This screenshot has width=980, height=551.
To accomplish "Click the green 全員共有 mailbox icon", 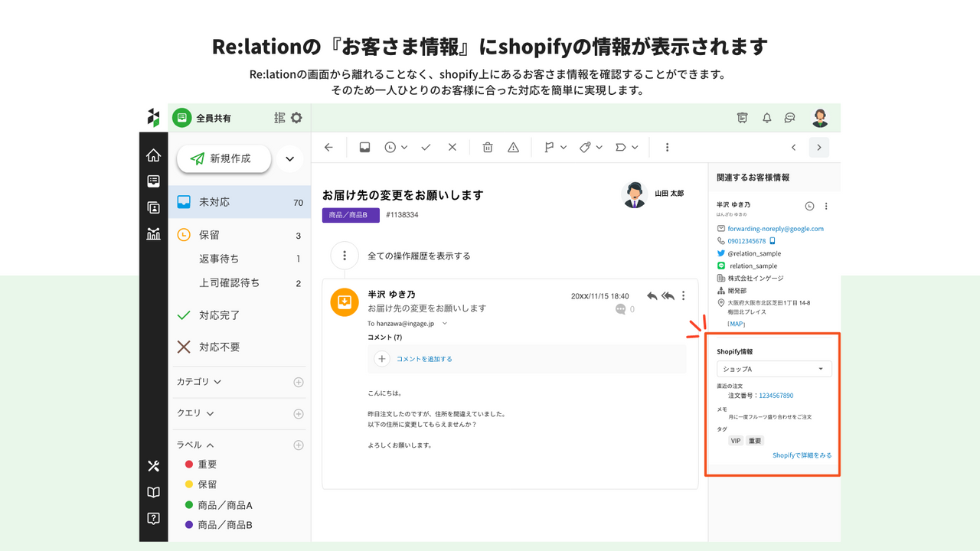I will 181,118.
